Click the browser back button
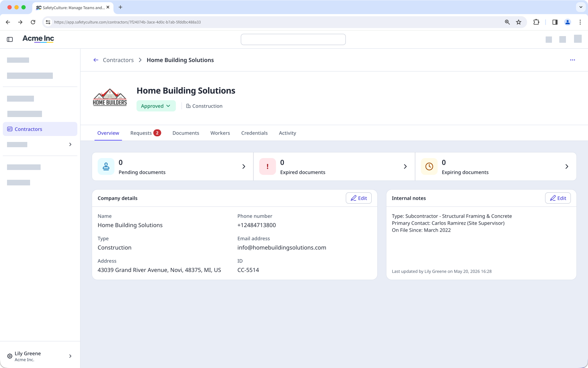Viewport: 588px width, 368px height. pyautogui.click(x=8, y=22)
